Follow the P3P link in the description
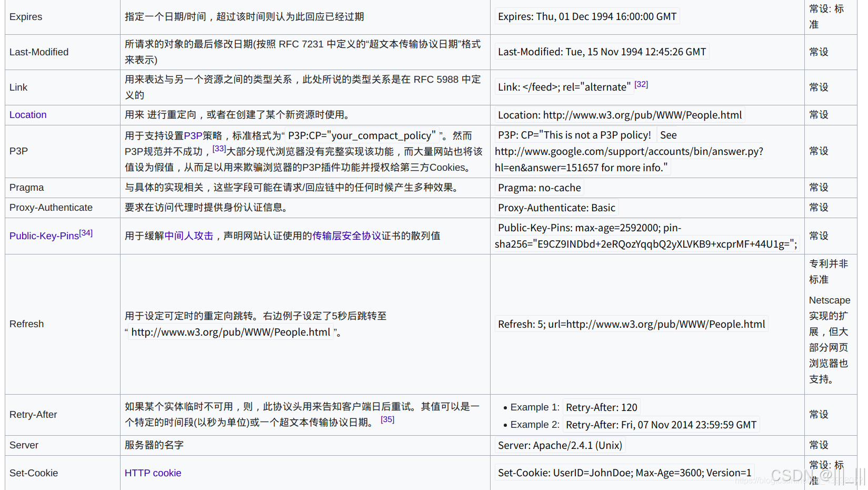 (x=193, y=135)
